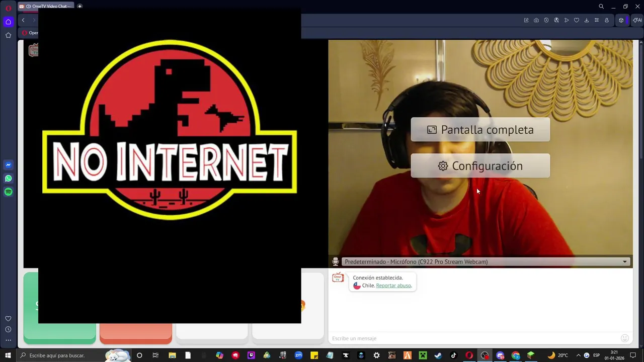Image resolution: width=644 pixels, height=362 pixels.
Task: Expand the Predeterminado Micrófono device dropdown
Action: click(486, 261)
